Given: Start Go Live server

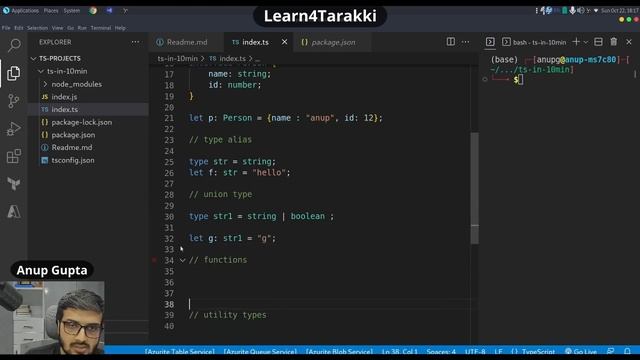Looking at the screenshot, I should click(581, 351).
